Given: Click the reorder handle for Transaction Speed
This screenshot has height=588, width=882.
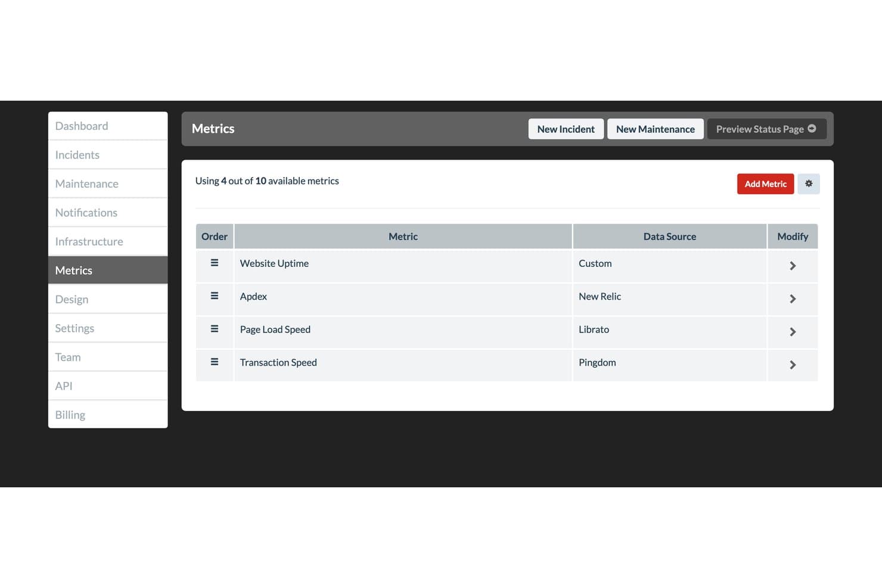Looking at the screenshot, I should (215, 362).
